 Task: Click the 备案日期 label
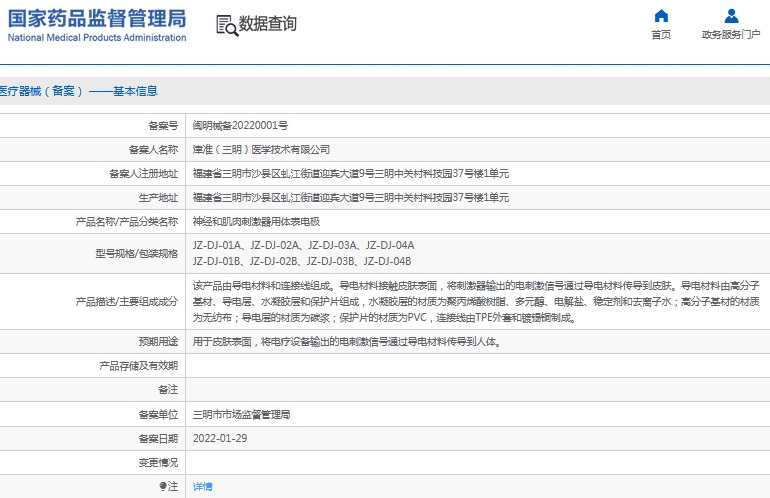(x=158, y=439)
